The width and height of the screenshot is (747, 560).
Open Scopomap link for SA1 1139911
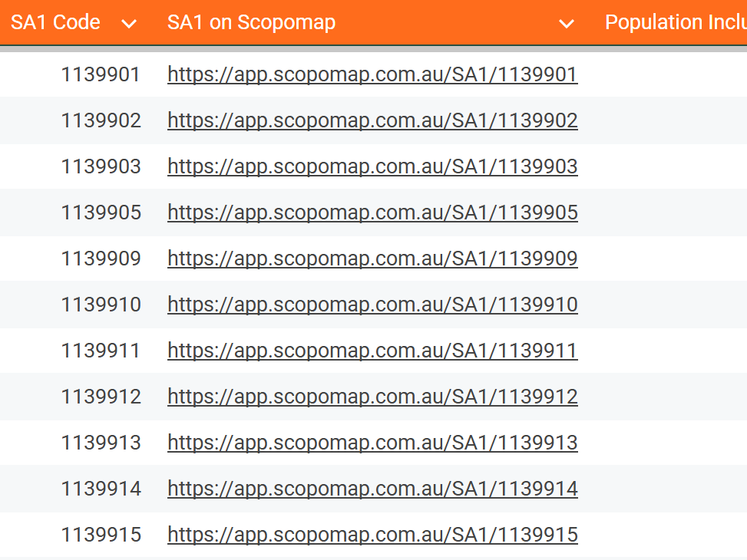coord(372,351)
